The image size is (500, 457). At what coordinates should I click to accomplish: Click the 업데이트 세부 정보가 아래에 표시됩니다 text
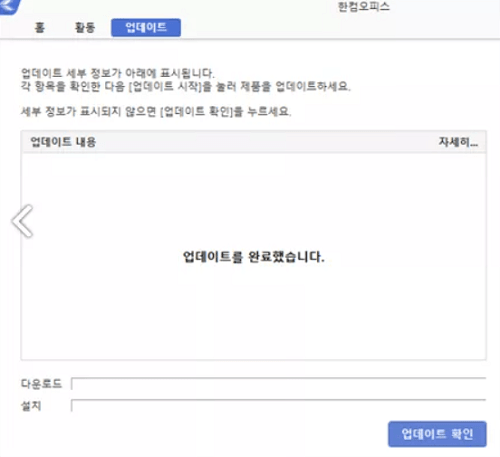pyautogui.click(x=117, y=73)
